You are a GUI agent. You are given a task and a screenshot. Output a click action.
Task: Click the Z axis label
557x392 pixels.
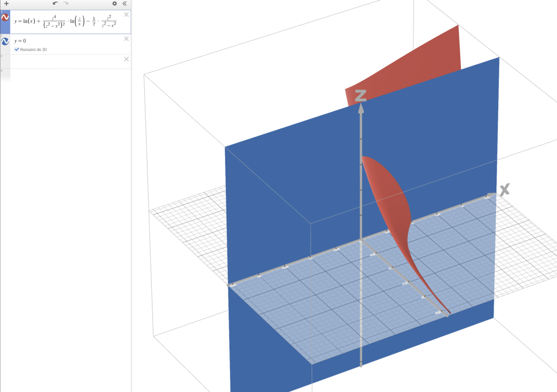click(x=361, y=96)
